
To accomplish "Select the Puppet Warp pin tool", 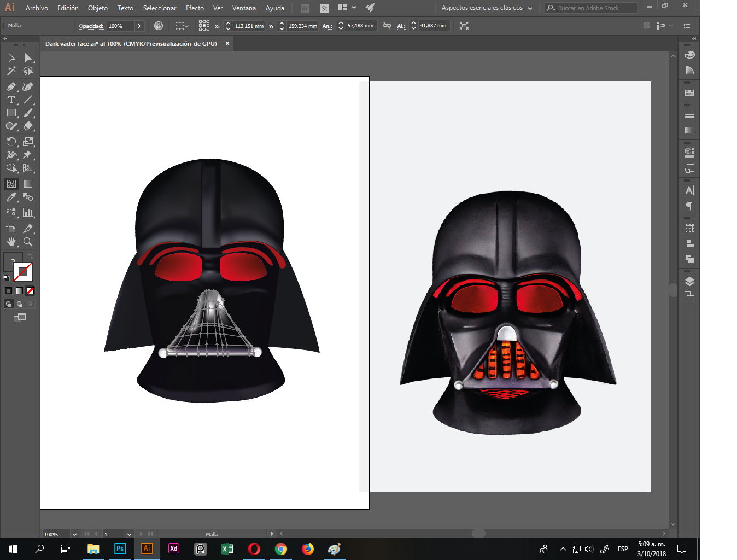I will (28, 155).
